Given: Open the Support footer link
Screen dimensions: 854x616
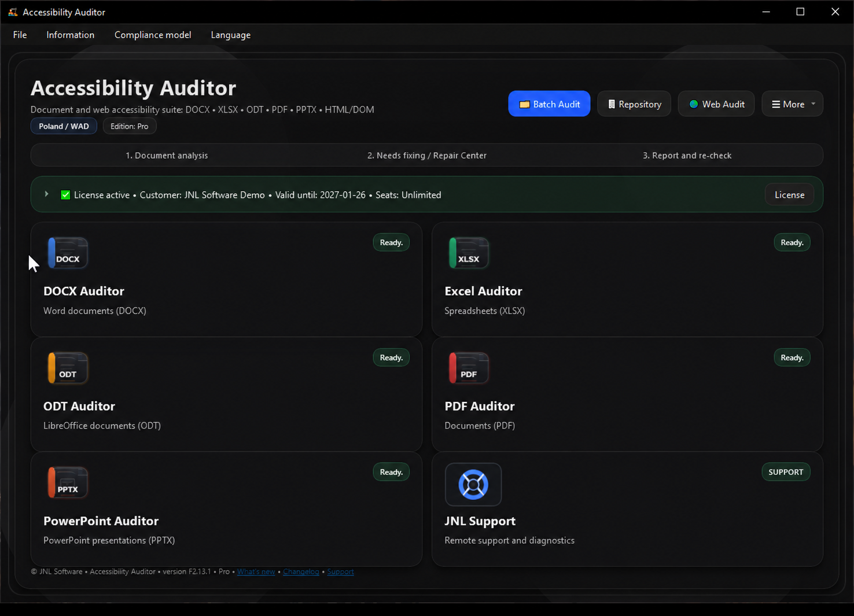Looking at the screenshot, I should (x=340, y=572).
